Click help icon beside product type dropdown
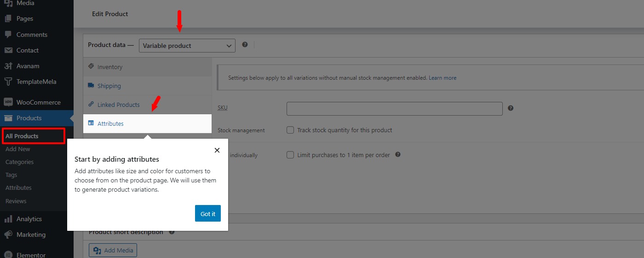644x258 pixels. click(245, 45)
